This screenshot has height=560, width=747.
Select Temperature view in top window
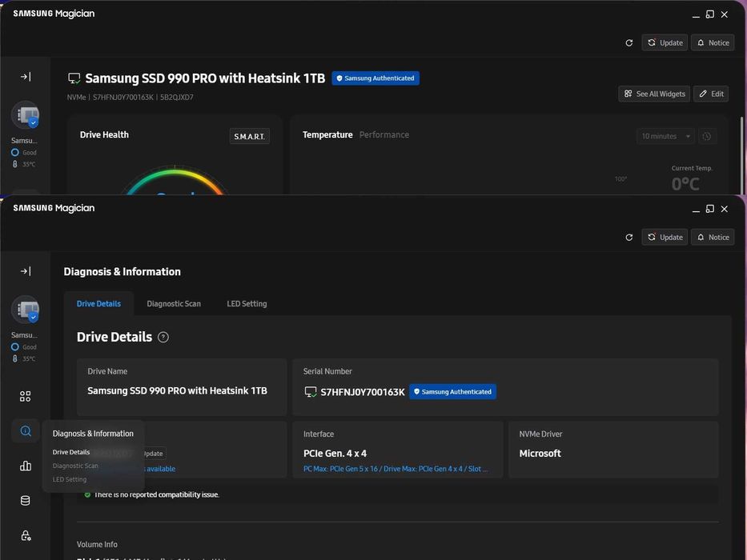pos(327,134)
